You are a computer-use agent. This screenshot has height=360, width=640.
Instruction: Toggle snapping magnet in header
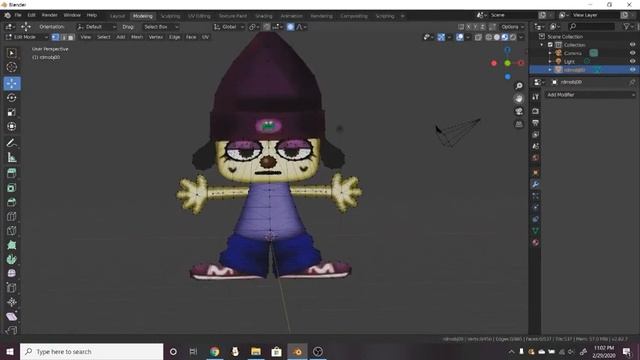[266, 27]
